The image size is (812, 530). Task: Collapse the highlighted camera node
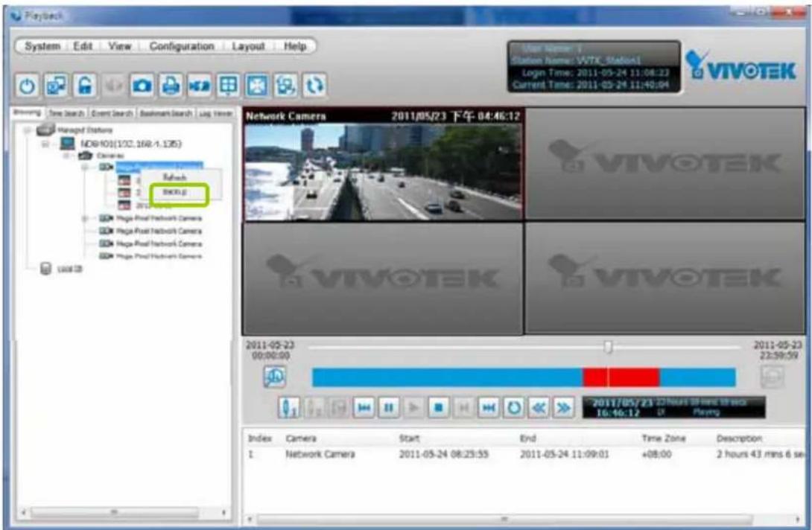click(84, 167)
